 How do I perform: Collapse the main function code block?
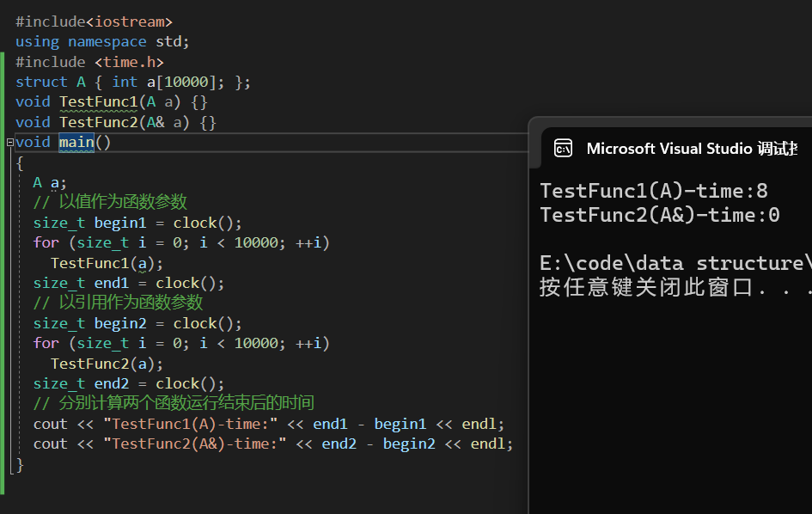9,142
